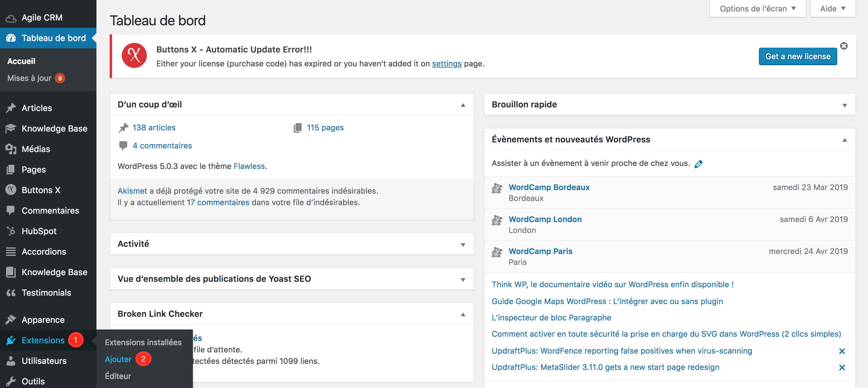The width and height of the screenshot is (868, 388).
Task: Click the Extensions plug icon
Action: (x=11, y=340)
